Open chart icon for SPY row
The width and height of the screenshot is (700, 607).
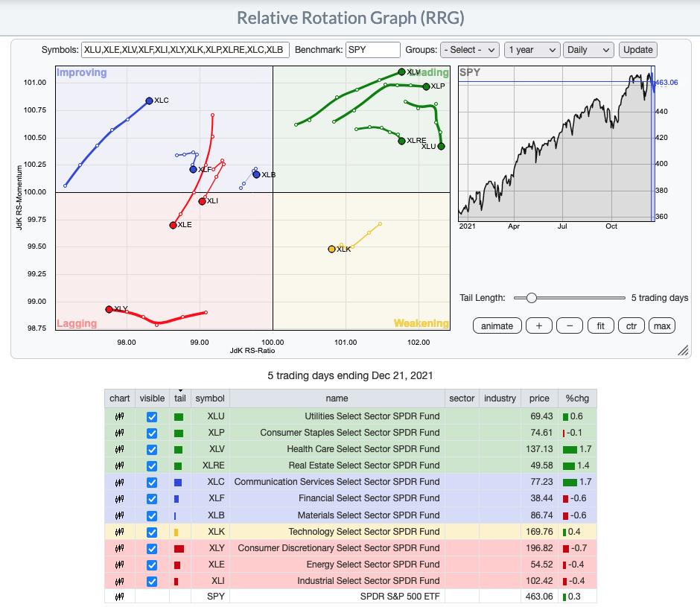[x=119, y=597]
